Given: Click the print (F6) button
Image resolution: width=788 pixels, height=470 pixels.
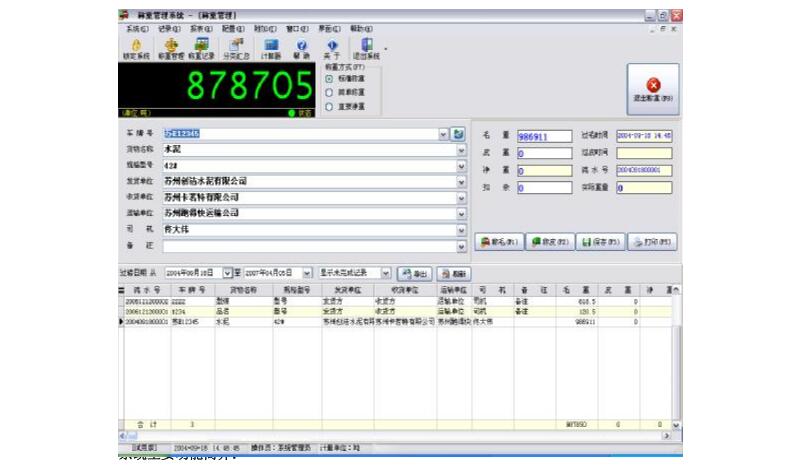Looking at the screenshot, I should (652, 242).
